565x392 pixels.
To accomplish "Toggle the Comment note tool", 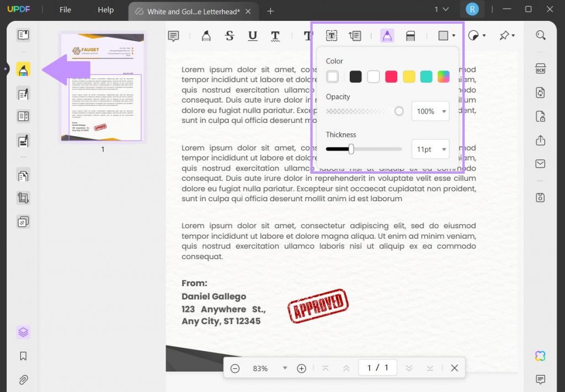I will [173, 35].
